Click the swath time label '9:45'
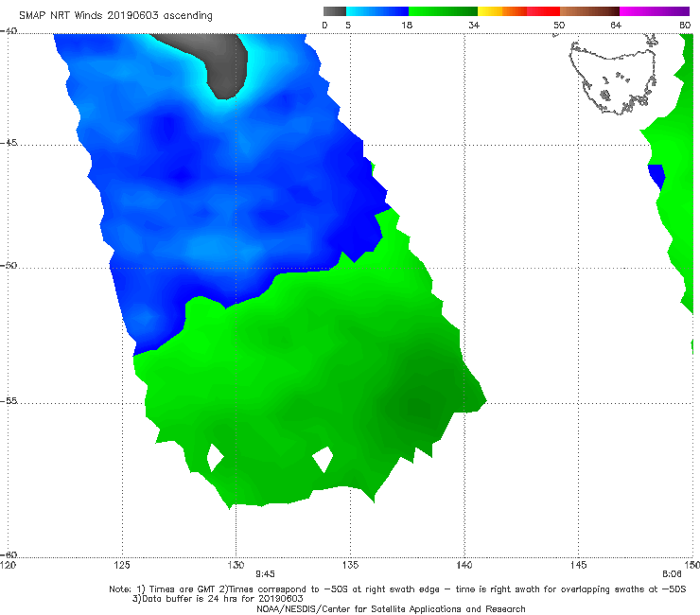 (265, 574)
